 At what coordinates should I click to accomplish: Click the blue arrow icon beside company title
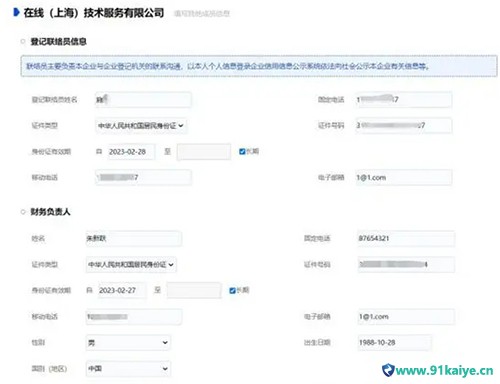click(x=16, y=13)
